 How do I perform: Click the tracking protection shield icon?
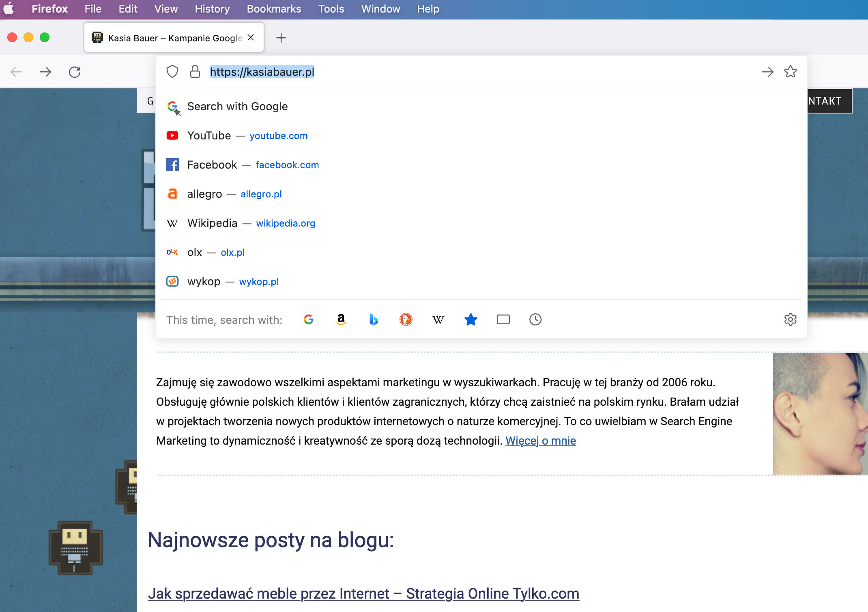tap(172, 72)
